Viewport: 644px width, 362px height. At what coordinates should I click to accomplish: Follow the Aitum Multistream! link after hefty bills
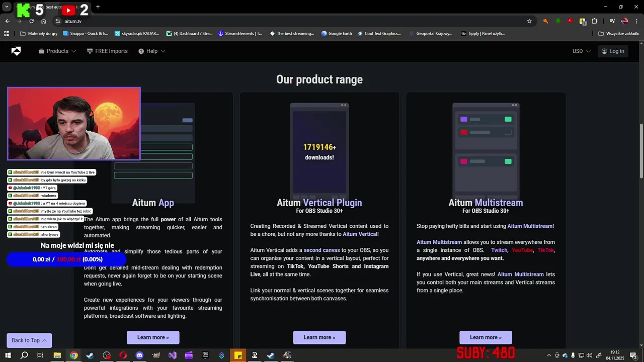[530, 226]
